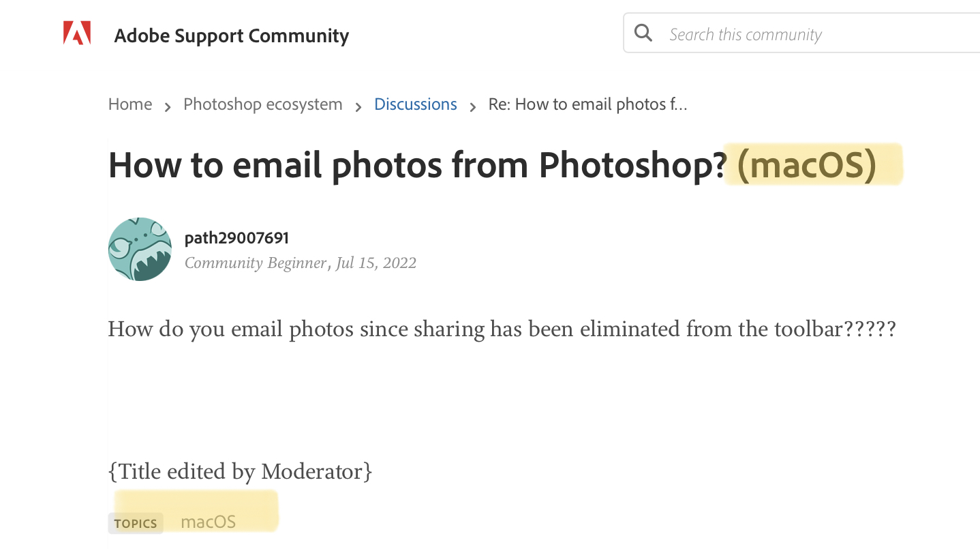Click the magnifying glass search icon
Screen dimensions: 980x549
643,32
